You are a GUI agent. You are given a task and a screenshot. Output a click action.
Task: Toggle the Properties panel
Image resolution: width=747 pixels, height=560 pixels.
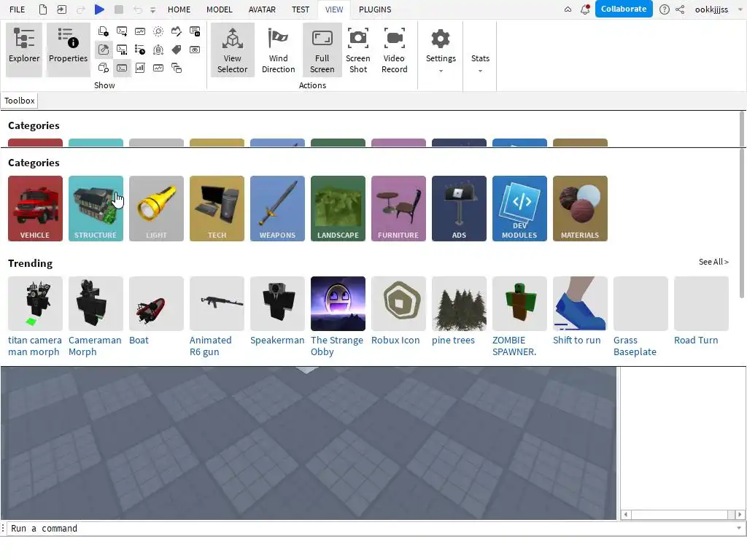pos(68,49)
